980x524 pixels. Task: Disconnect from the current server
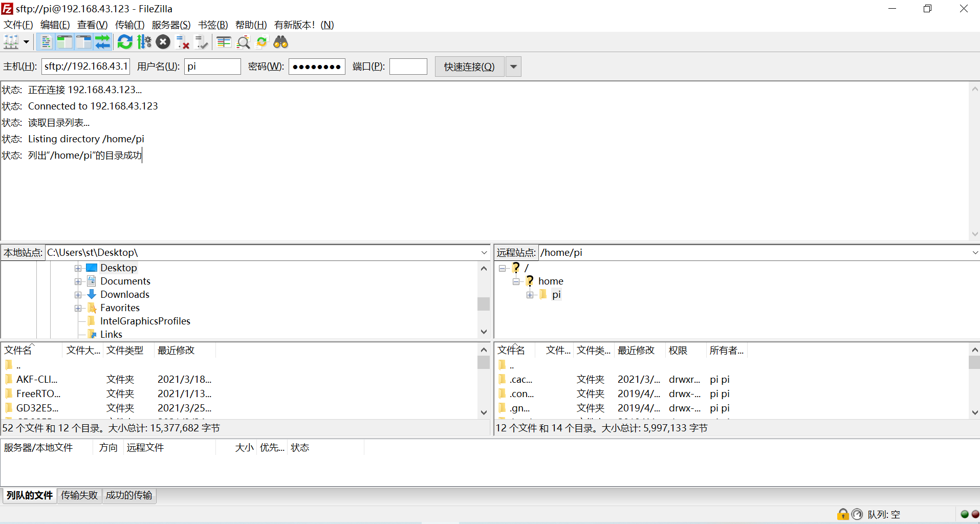182,42
